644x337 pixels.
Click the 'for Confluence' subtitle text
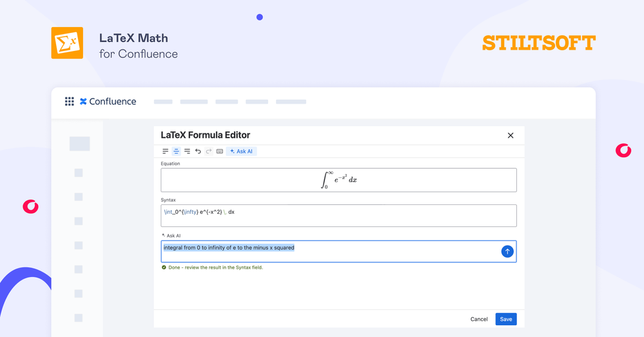coord(139,53)
